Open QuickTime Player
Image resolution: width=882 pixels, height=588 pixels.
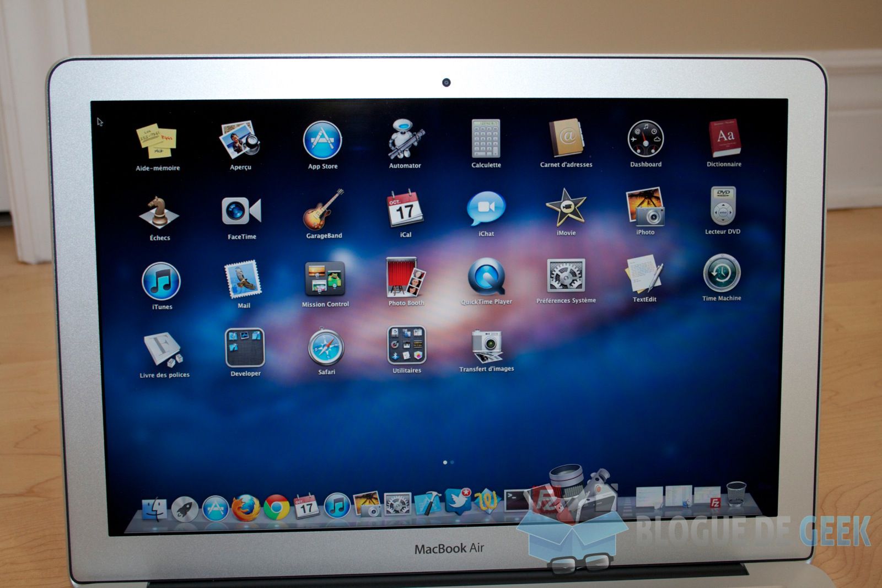coord(486,278)
